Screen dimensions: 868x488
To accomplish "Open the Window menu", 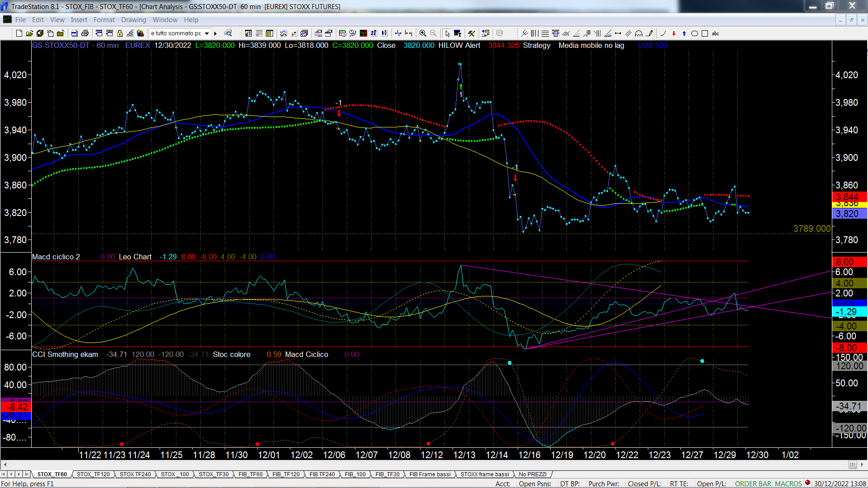I will coord(165,20).
